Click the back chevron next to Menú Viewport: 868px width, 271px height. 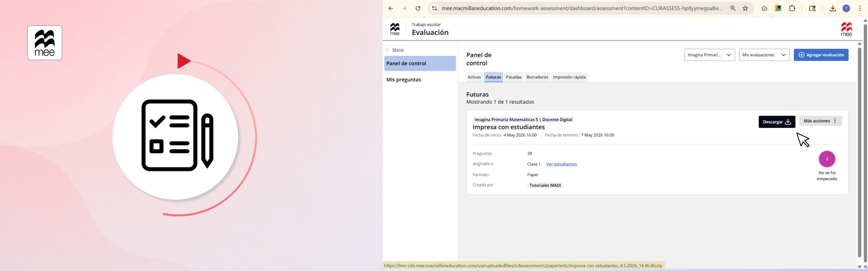(x=387, y=50)
